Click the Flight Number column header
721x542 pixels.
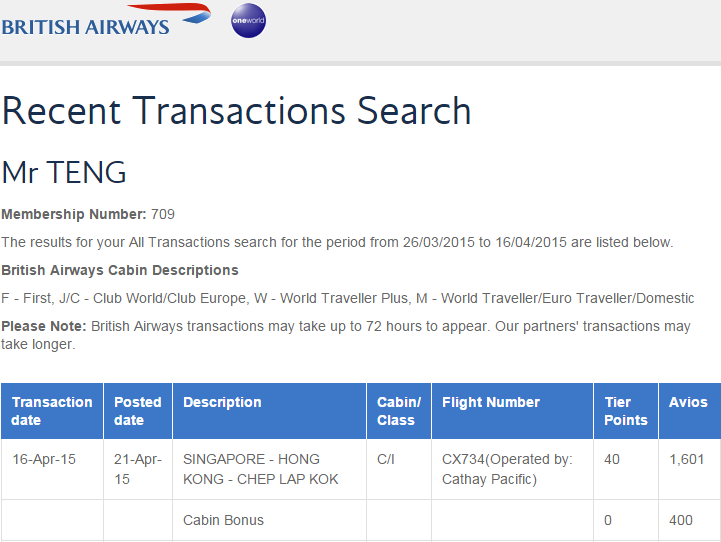[513, 411]
